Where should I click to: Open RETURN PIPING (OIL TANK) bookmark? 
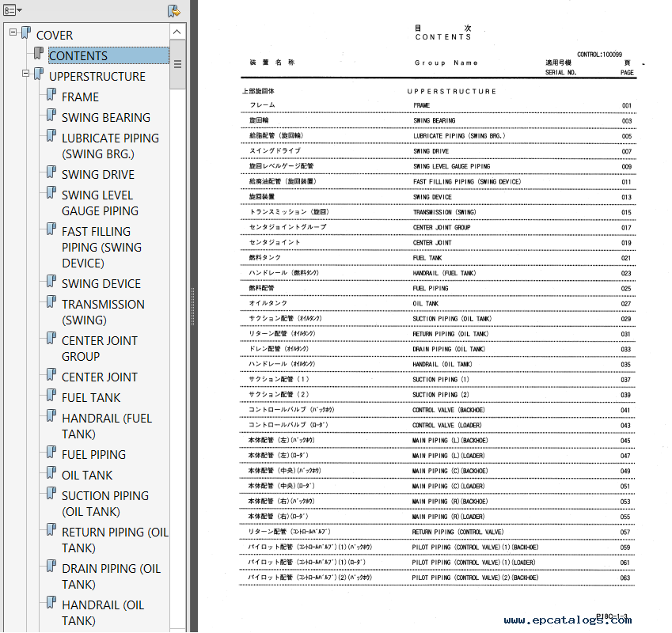(x=115, y=540)
